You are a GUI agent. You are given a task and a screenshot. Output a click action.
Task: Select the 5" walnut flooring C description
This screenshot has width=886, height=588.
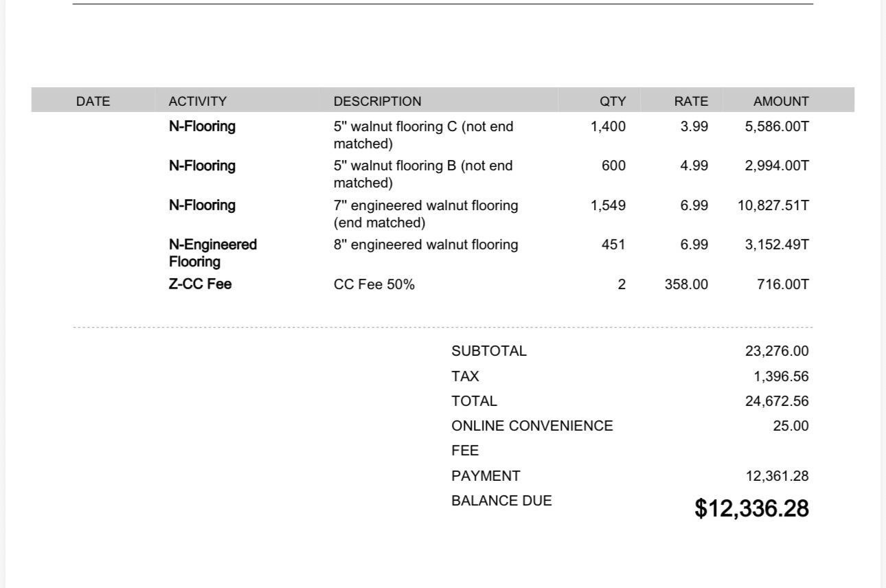point(423,135)
